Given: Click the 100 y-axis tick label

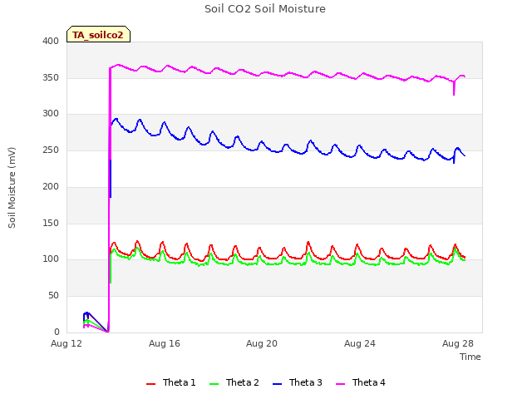Looking at the screenshot, I should [51, 259].
